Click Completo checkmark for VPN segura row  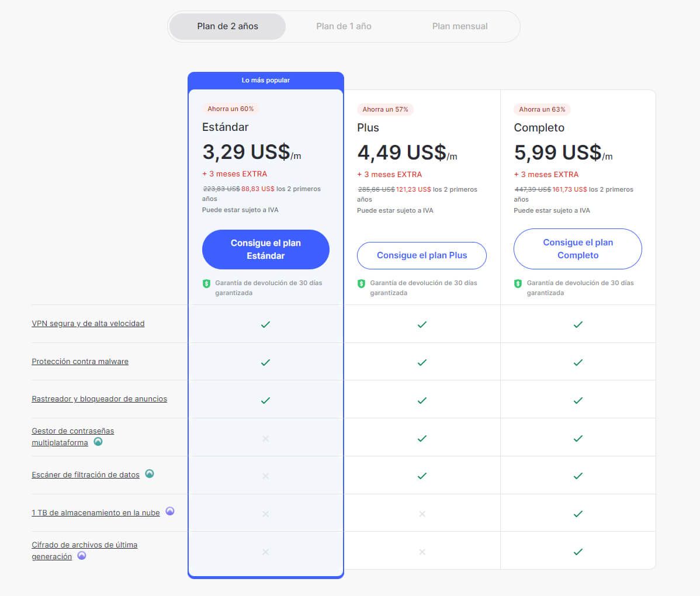point(578,324)
